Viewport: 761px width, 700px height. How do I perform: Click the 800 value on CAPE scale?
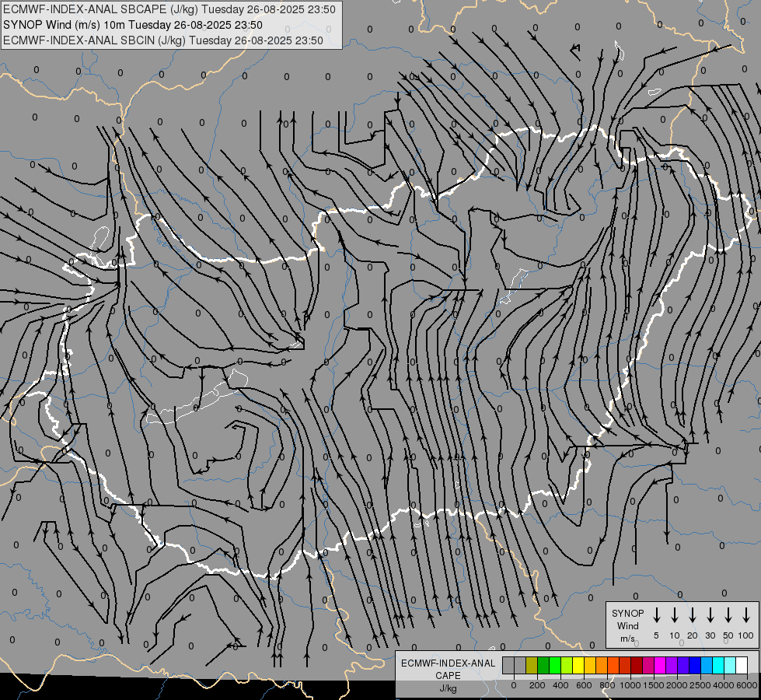(x=607, y=685)
